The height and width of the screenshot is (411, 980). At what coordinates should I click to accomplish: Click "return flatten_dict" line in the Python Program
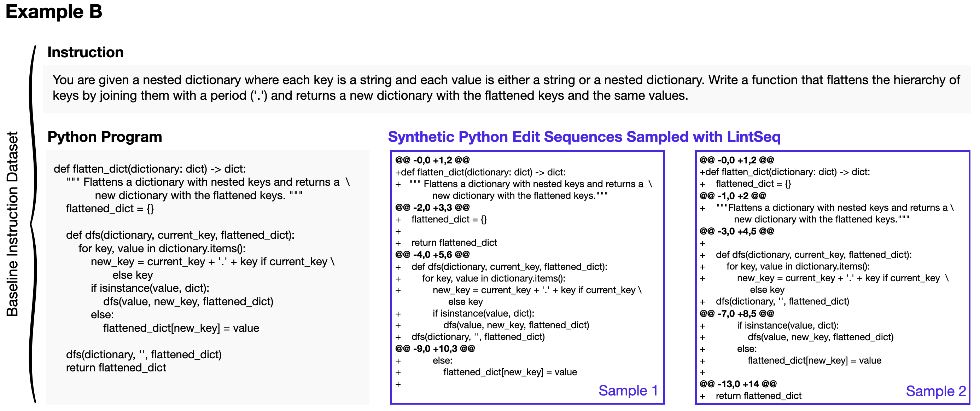[116, 367]
